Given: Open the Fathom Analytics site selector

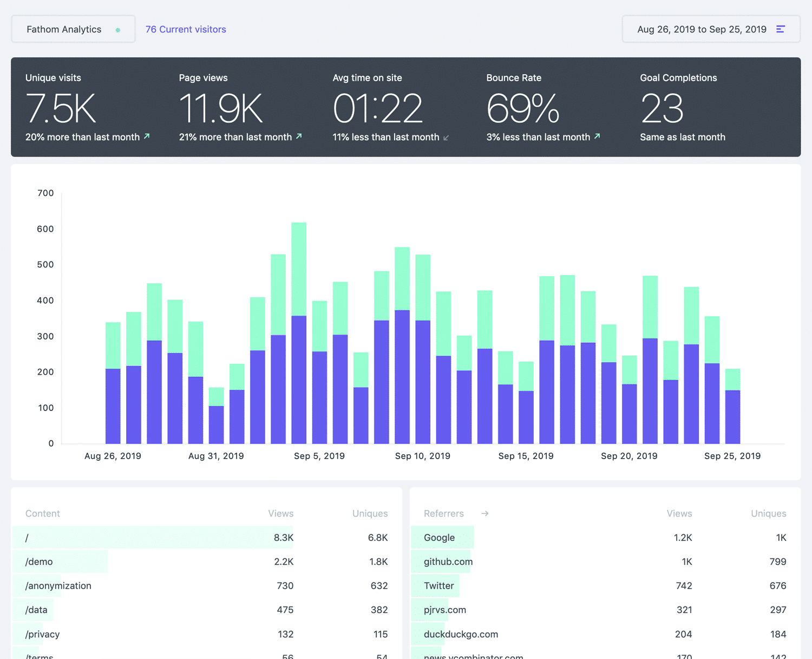Looking at the screenshot, I should [x=63, y=29].
